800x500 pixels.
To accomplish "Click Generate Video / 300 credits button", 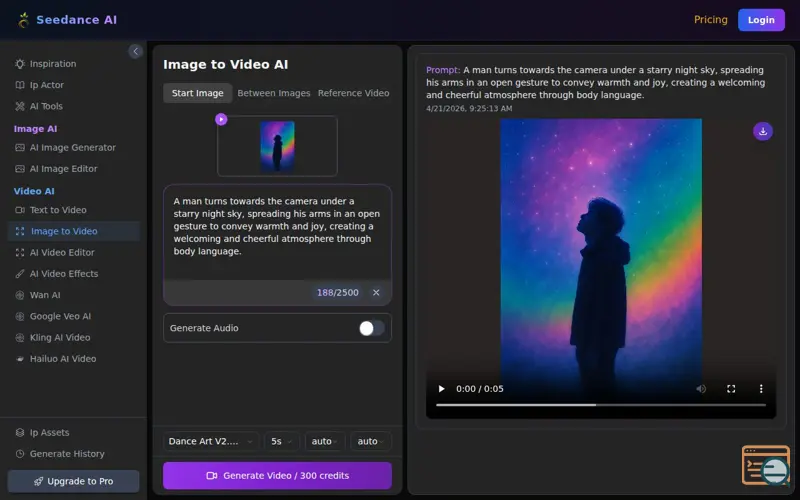I will (x=278, y=476).
